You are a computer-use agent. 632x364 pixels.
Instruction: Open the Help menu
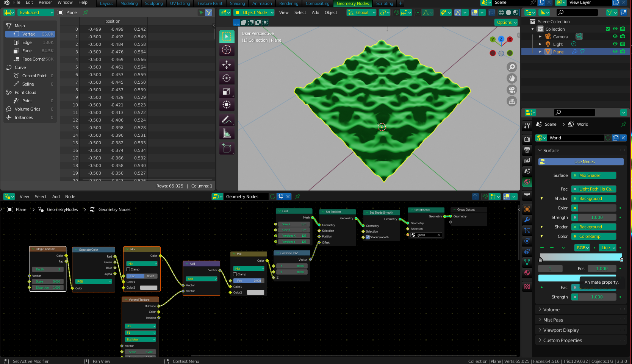coord(83,3)
